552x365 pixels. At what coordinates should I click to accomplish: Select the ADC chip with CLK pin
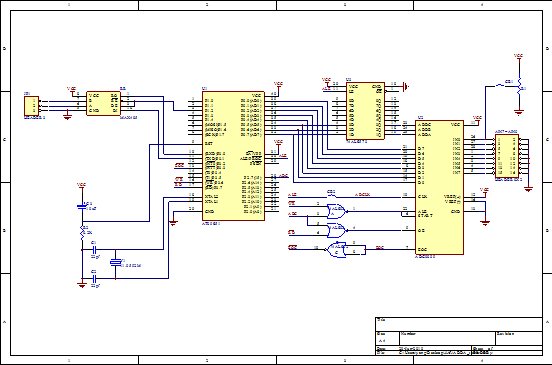(439, 187)
